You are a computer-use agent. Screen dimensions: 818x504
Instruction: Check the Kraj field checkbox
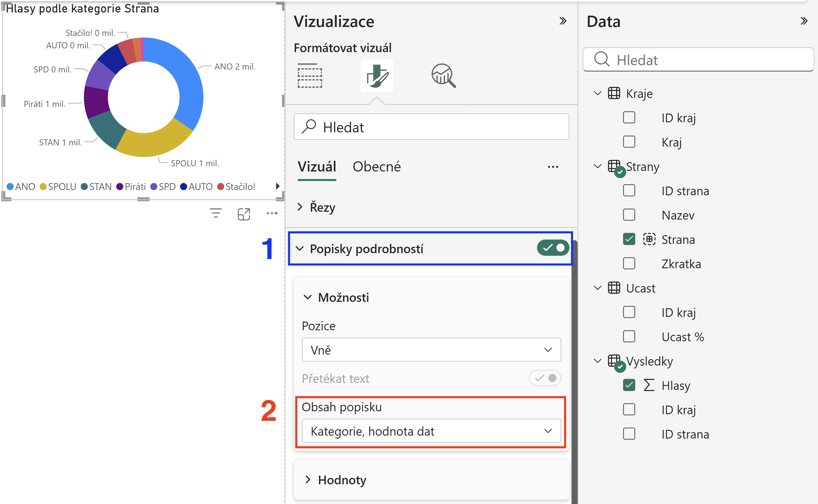click(629, 142)
